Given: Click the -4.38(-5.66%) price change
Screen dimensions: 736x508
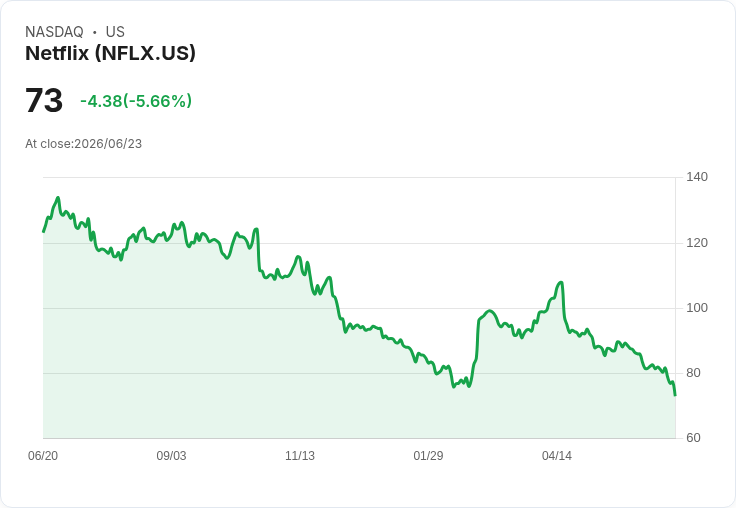Looking at the screenshot, I should coord(136,101).
